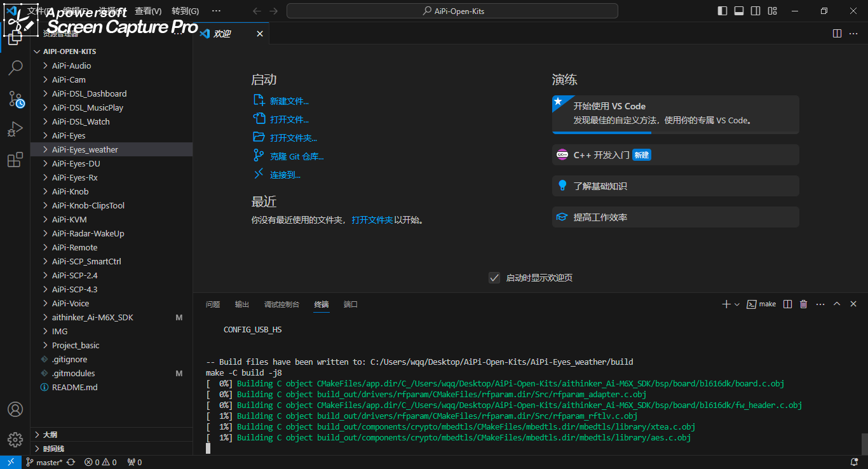
Task: Synchronize changes icon in status bar
Action: pos(71,462)
